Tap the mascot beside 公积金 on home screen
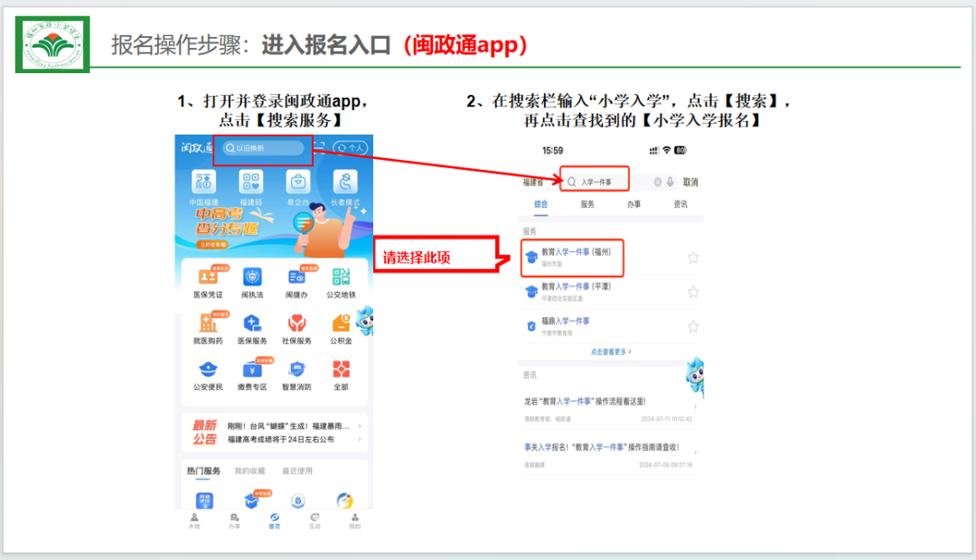Image resolution: width=976 pixels, height=560 pixels. pyautogui.click(x=365, y=321)
